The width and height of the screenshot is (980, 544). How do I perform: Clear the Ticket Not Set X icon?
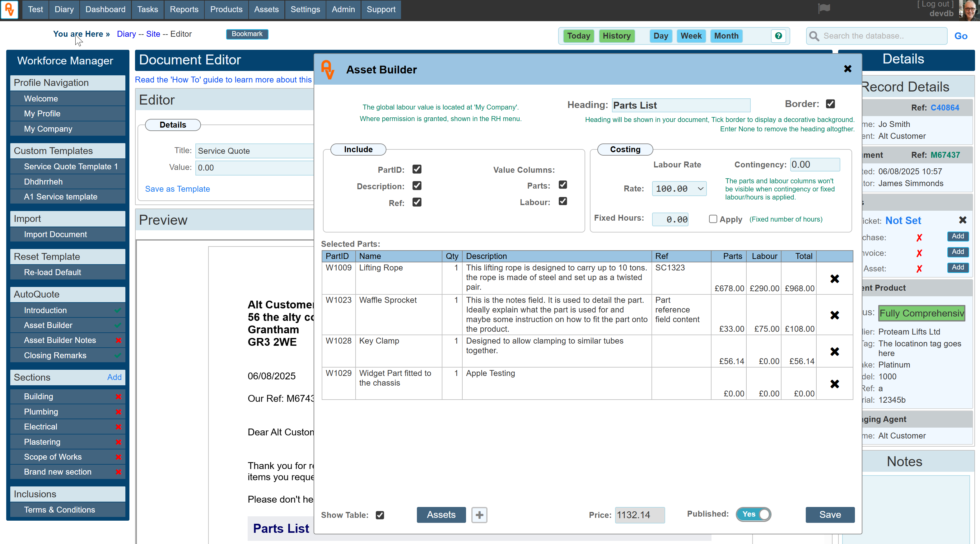tap(963, 220)
